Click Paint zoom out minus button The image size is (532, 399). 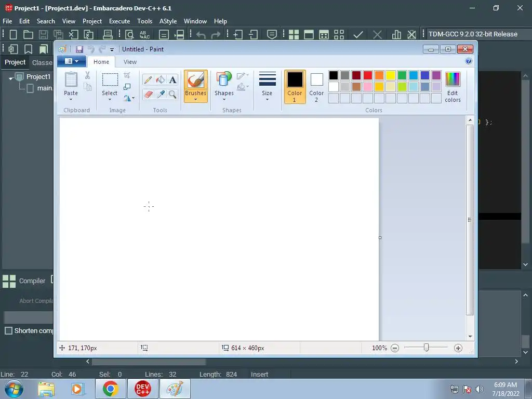coord(395,348)
